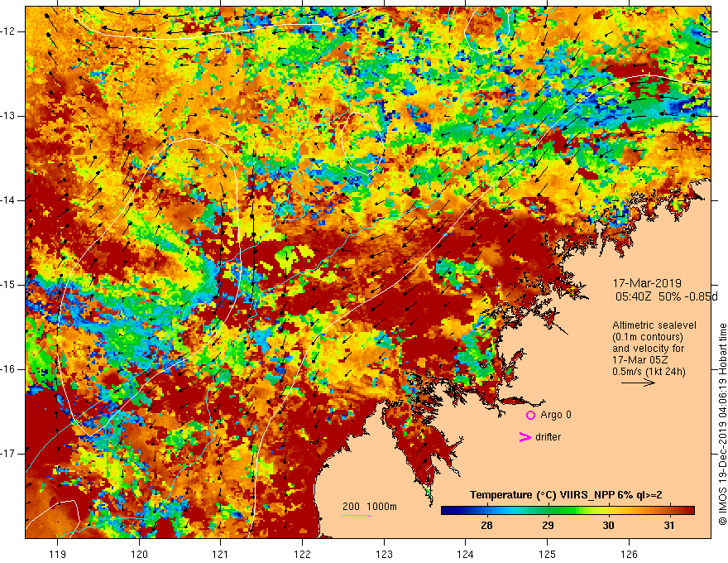Image resolution: width=728 pixels, height=563 pixels.
Task: Click the longitude axis label 125
Action: [548, 554]
